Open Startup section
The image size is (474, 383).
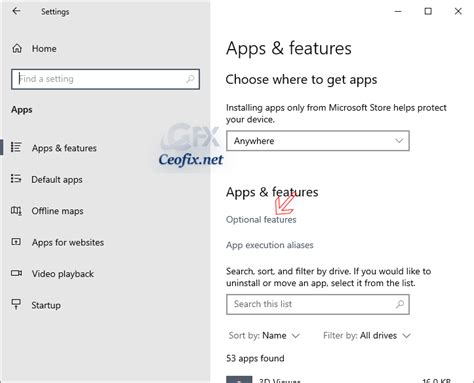tap(46, 305)
